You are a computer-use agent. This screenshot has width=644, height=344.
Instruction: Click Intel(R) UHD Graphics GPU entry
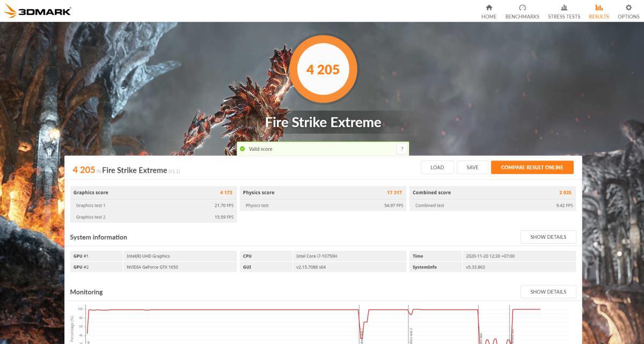point(148,256)
